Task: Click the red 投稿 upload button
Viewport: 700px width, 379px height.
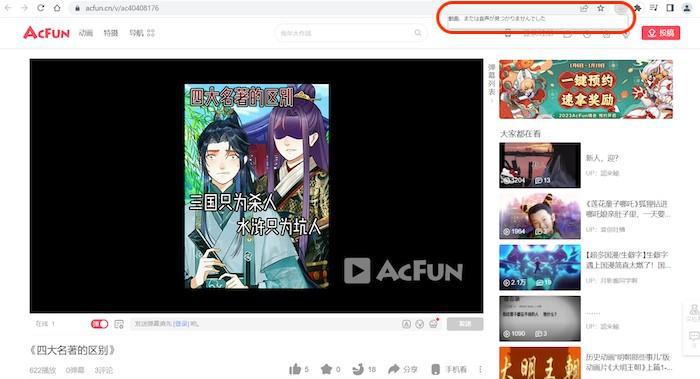Action: pyautogui.click(x=661, y=33)
